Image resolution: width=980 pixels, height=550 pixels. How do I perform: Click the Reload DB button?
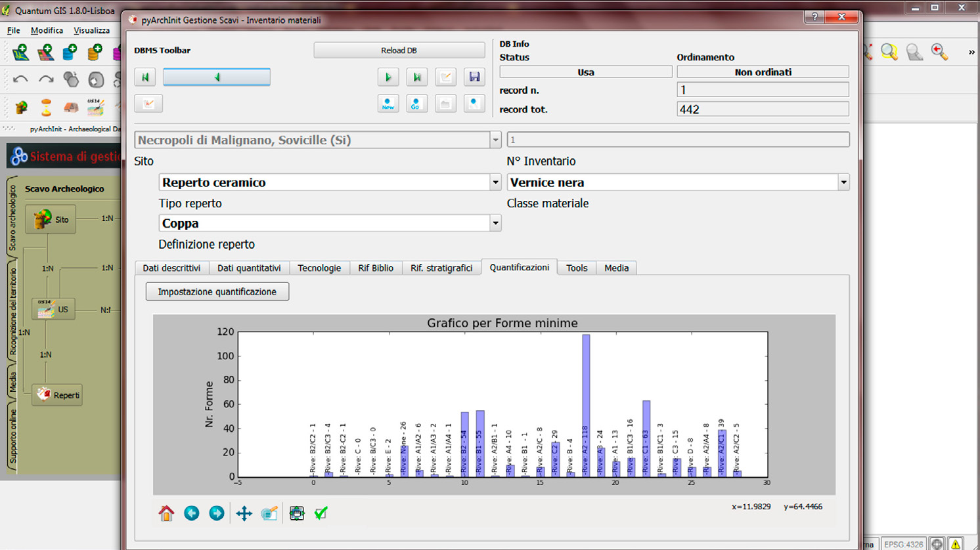coord(399,51)
